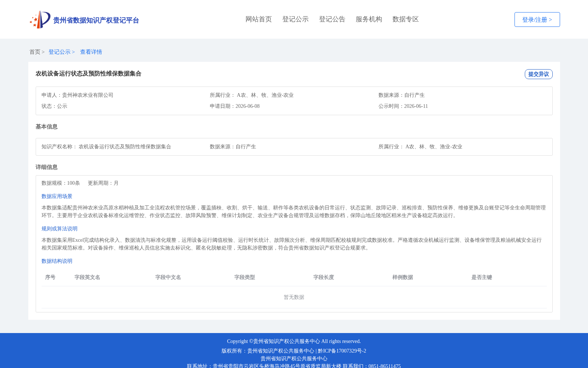Screen dimensions: 588x368
Task: Click applicant text 申请人：贵州神农米业有限公司
Action: coord(78,95)
